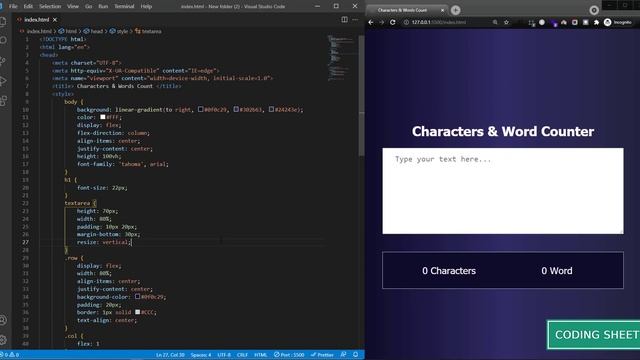
Task: Click the #fff color swatch on line 11
Action: pos(102,117)
